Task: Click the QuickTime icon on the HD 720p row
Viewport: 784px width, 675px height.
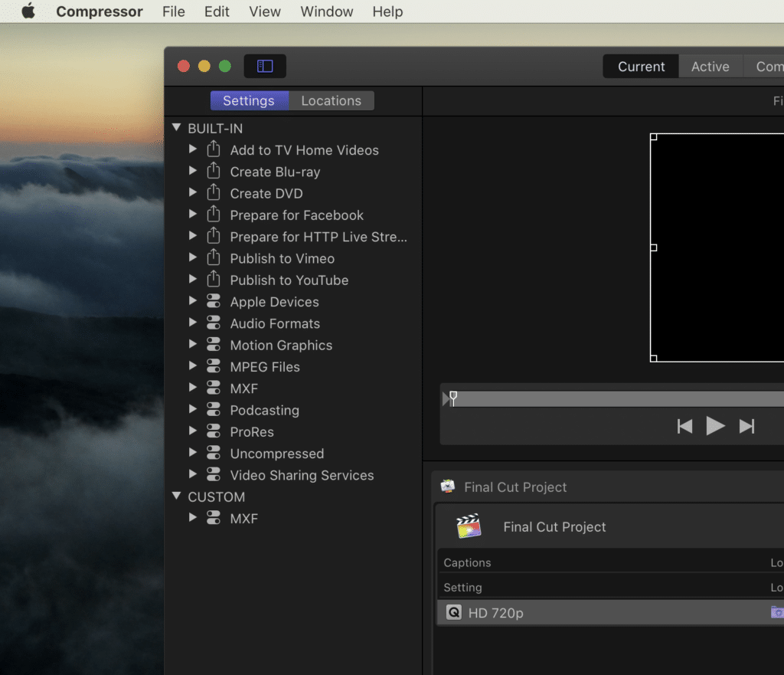Action: 453,612
